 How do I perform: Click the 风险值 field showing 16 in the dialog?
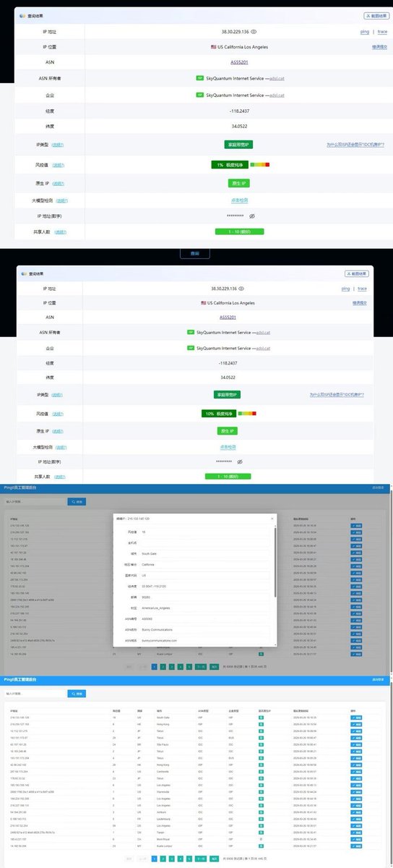point(205,531)
